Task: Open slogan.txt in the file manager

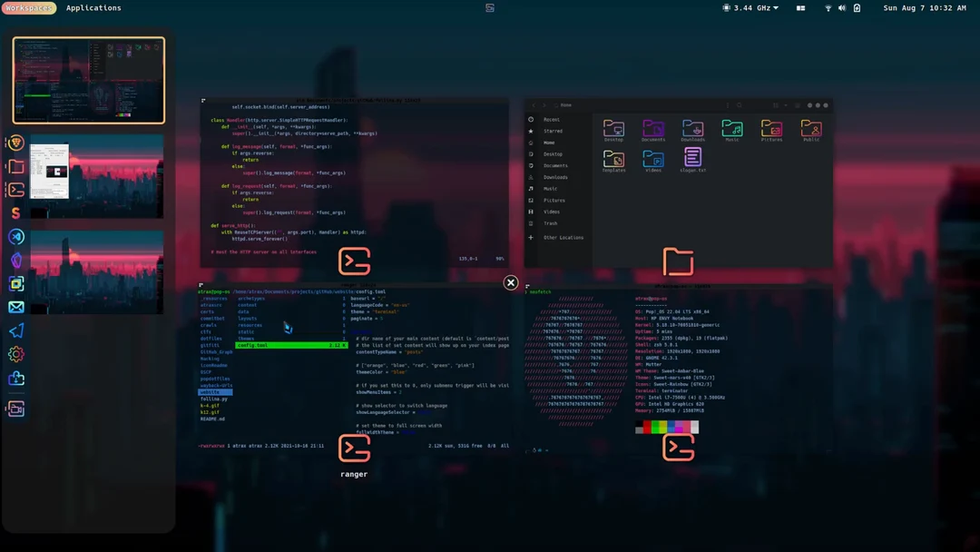Action: coord(691,158)
